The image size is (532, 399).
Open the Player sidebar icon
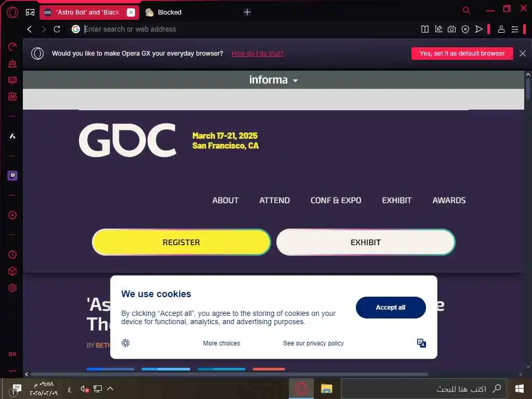(12, 215)
